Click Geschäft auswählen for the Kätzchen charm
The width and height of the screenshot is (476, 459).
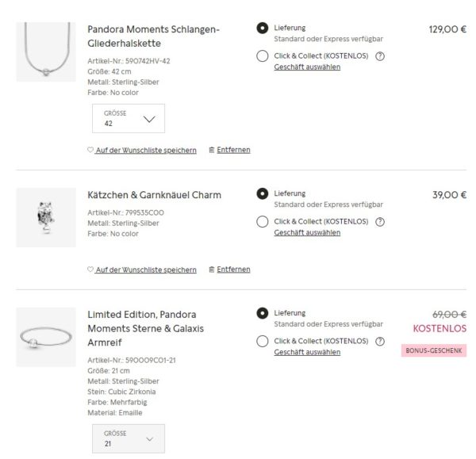(x=307, y=232)
